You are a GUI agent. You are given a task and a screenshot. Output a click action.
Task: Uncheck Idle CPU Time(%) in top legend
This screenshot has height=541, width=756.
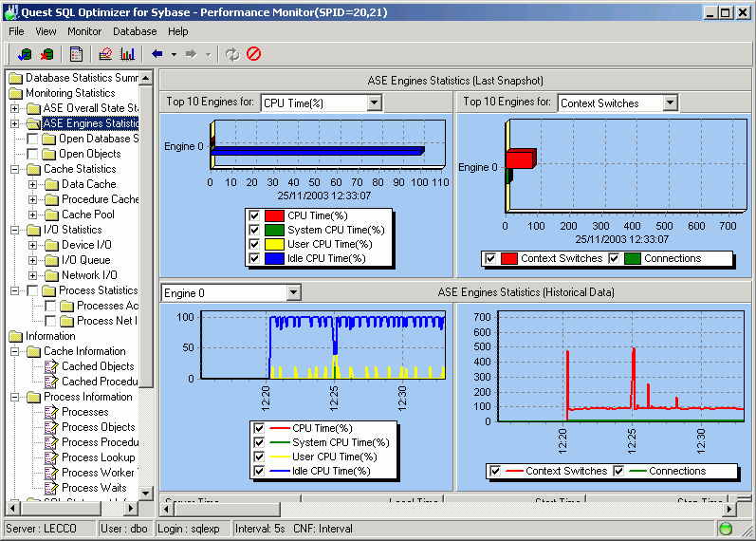[254, 258]
